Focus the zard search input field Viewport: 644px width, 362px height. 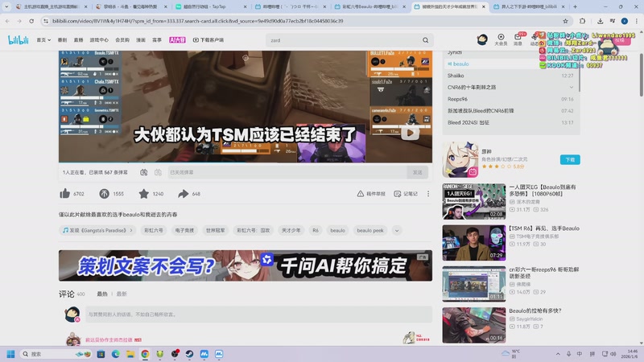click(343, 40)
